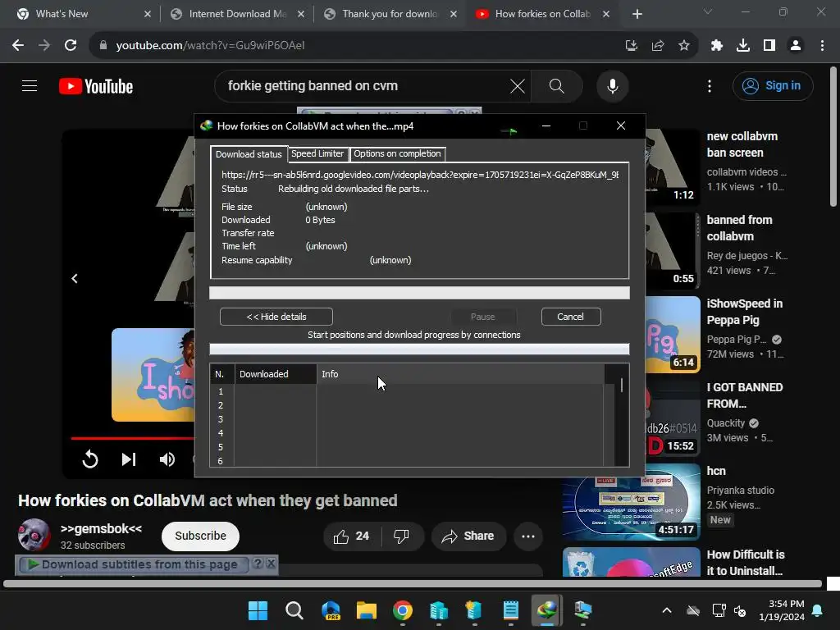Click the IDM download progress bar
The image size is (840, 630).
click(419, 293)
